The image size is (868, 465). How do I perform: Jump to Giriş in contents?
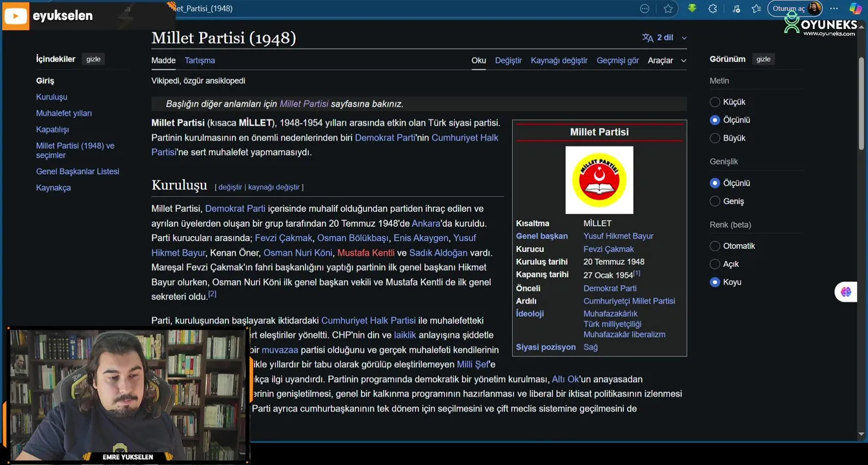45,81
